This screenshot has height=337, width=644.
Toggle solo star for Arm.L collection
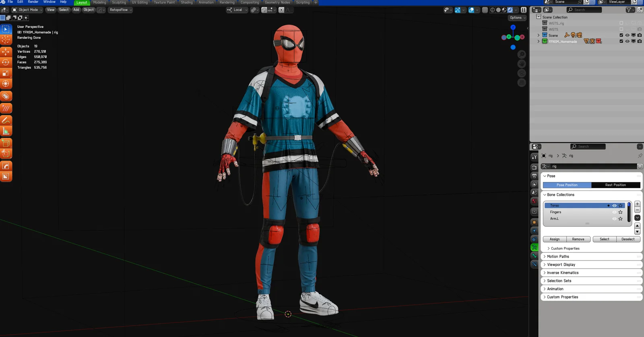coord(620,219)
